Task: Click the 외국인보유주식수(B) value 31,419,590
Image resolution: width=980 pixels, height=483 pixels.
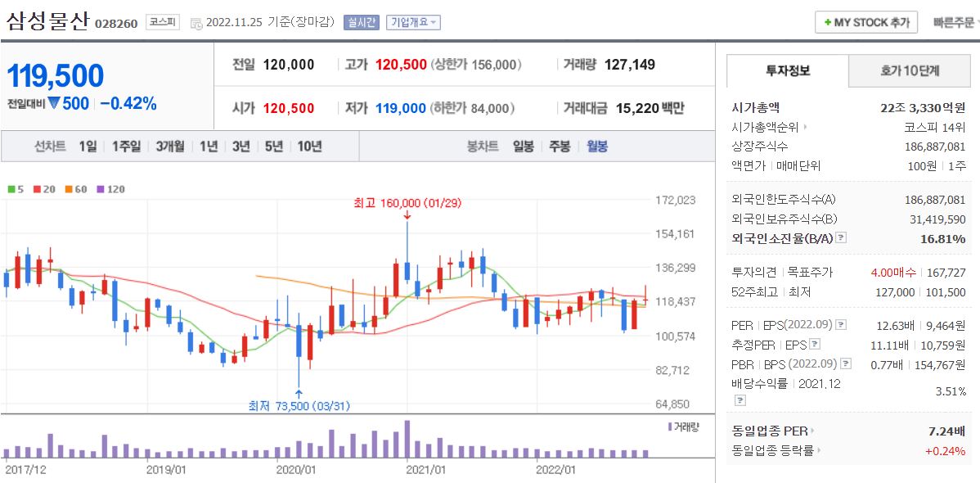Action: pyautogui.click(x=938, y=219)
